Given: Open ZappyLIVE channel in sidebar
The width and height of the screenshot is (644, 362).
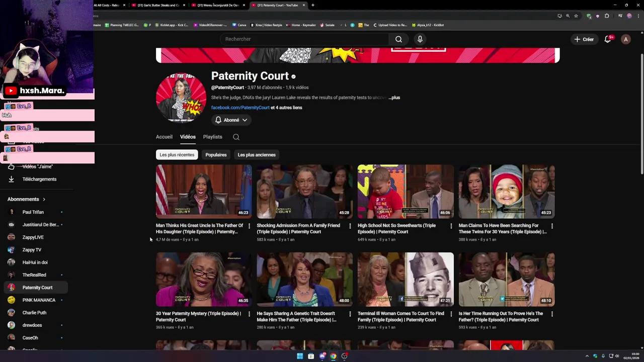Looking at the screenshot, I should pyautogui.click(x=35, y=237).
